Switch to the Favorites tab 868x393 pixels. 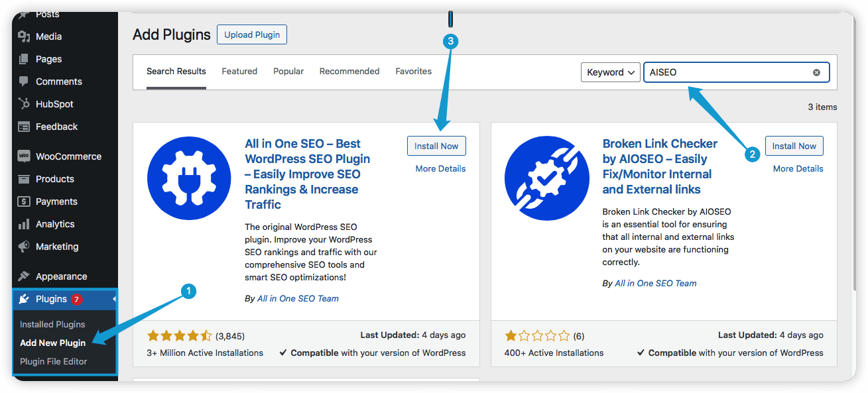point(414,72)
